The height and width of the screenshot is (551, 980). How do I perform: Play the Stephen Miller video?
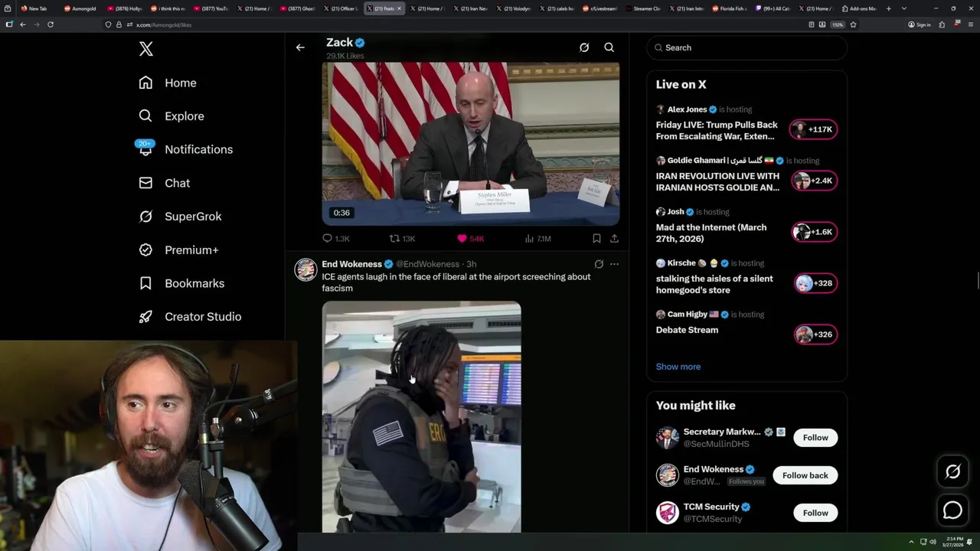470,144
